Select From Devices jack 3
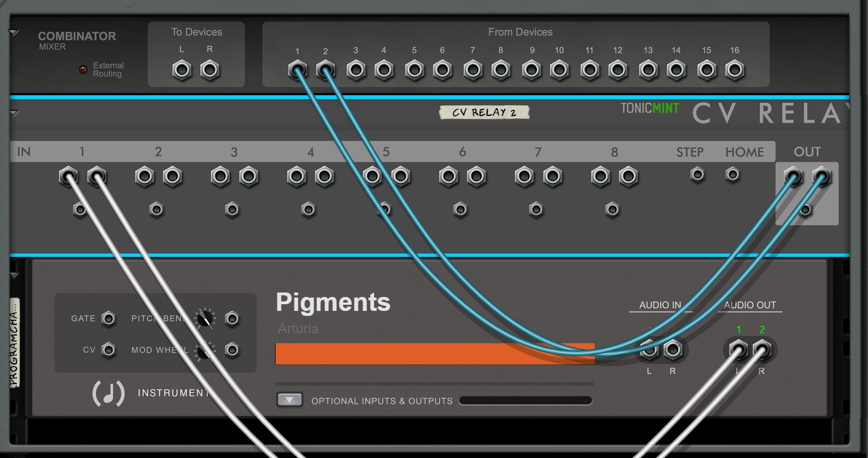This screenshot has width=868, height=458. 356,70
